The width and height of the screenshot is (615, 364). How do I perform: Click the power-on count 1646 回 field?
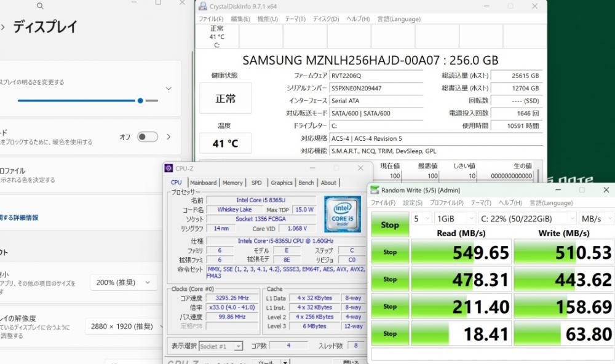click(x=517, y=113)
